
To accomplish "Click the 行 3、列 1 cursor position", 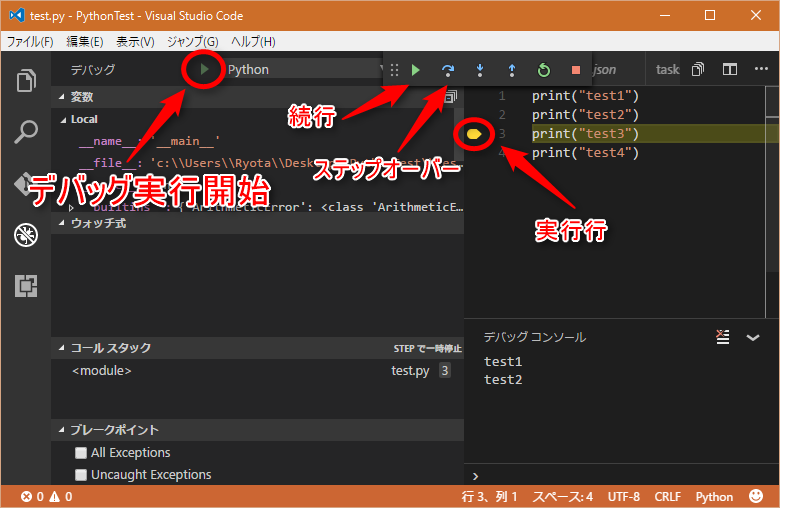I will tap(489, 497).
